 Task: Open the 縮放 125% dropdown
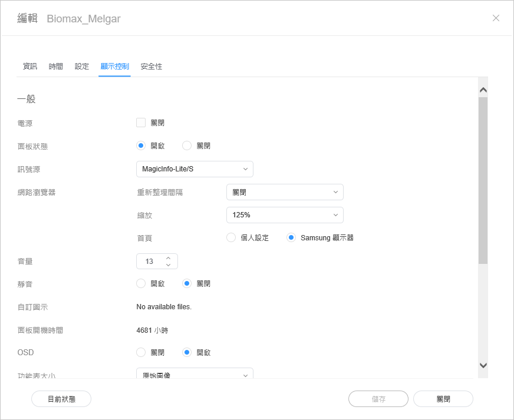pyautogui.click(x=285, y=216)
